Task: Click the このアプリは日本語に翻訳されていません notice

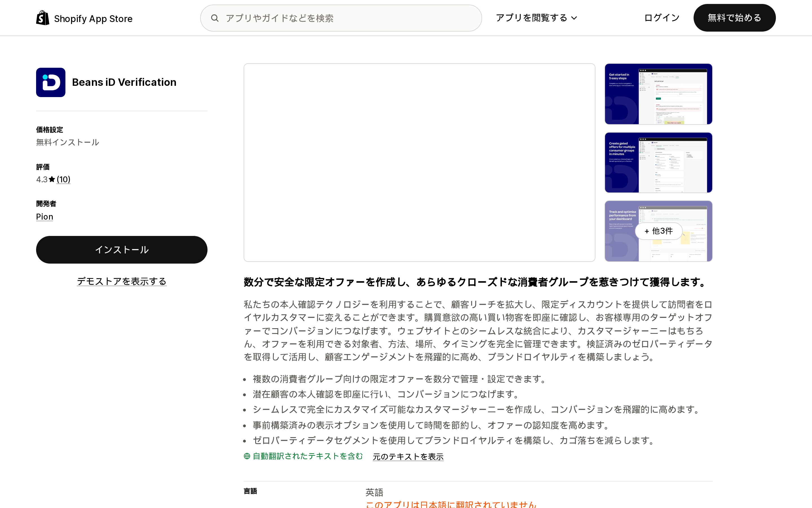Action: click(x=451, y=504)
